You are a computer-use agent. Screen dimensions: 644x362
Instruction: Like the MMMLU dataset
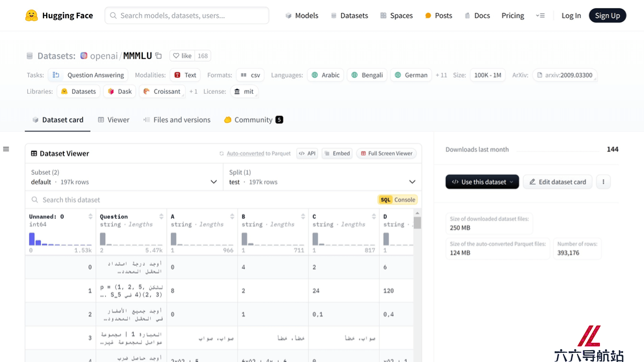pyautogui.click(x=182, y=56)
